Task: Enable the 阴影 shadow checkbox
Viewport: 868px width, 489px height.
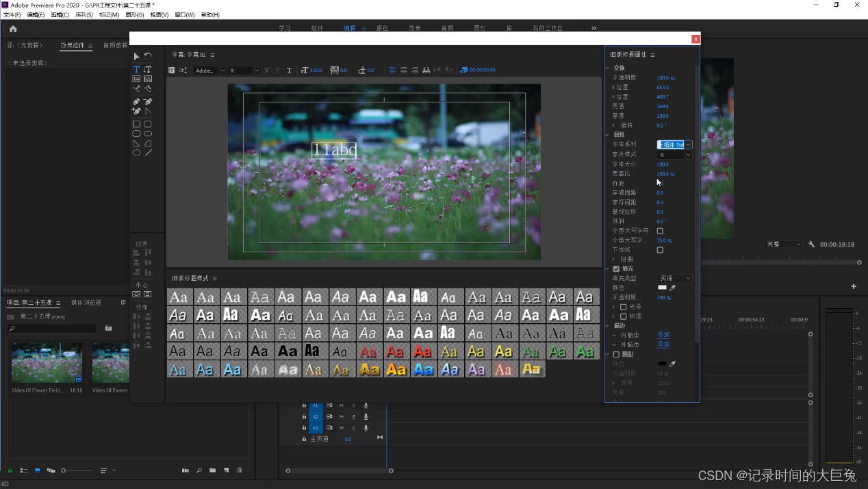Action: click(616, 354)
